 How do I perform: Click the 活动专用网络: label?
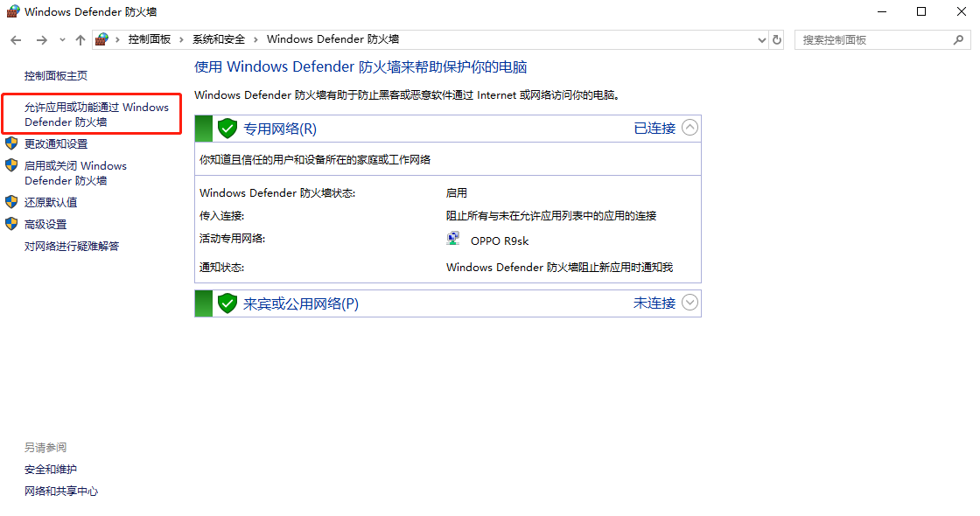tap(233, 238)
